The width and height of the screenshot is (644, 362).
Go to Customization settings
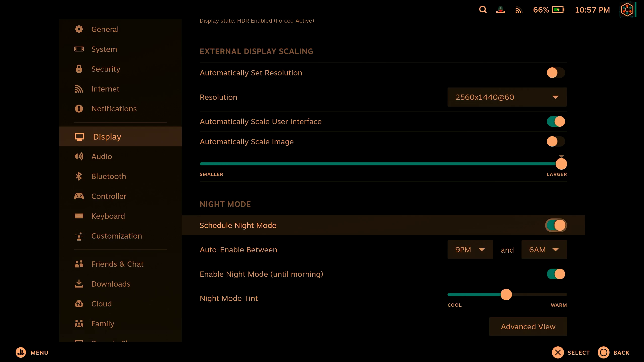(x=116, y=236)
